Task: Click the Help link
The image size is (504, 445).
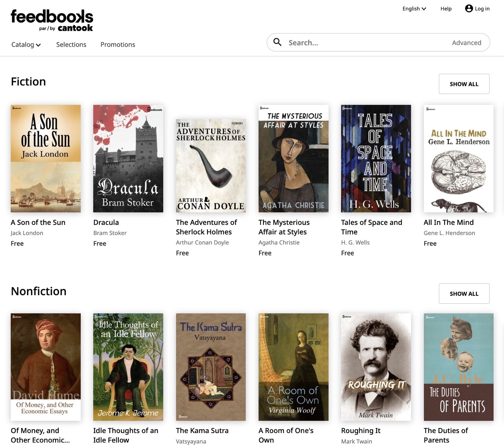Action: point(445,9)
